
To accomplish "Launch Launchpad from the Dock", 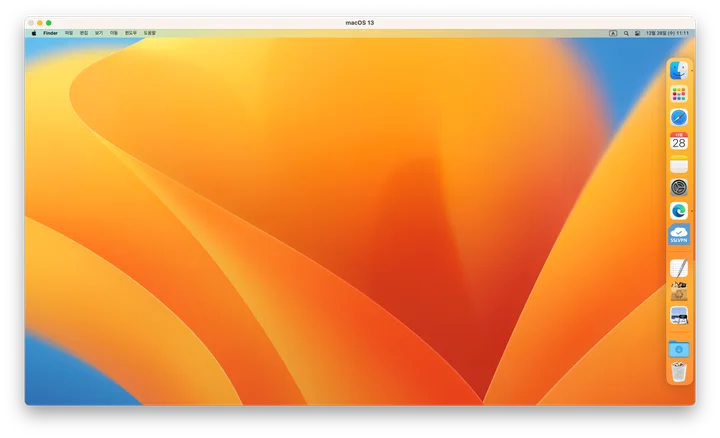I will [679, 94].
